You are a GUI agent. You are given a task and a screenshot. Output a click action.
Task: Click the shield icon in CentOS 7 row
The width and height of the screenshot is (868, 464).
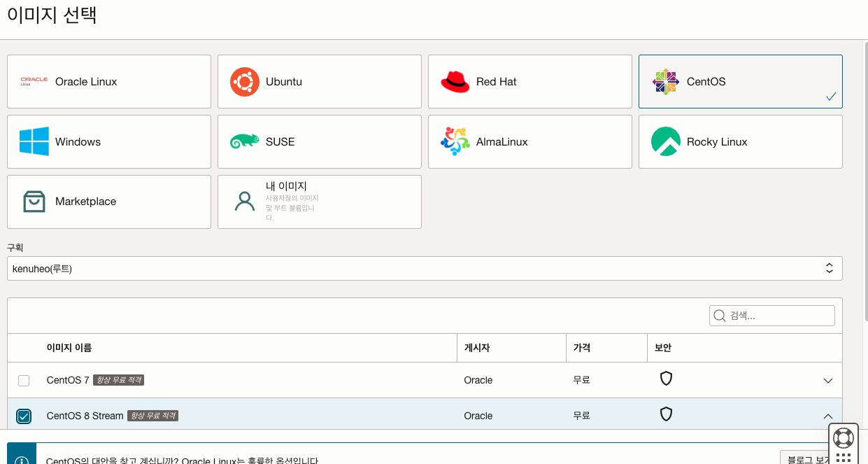[x=667, y=379]
